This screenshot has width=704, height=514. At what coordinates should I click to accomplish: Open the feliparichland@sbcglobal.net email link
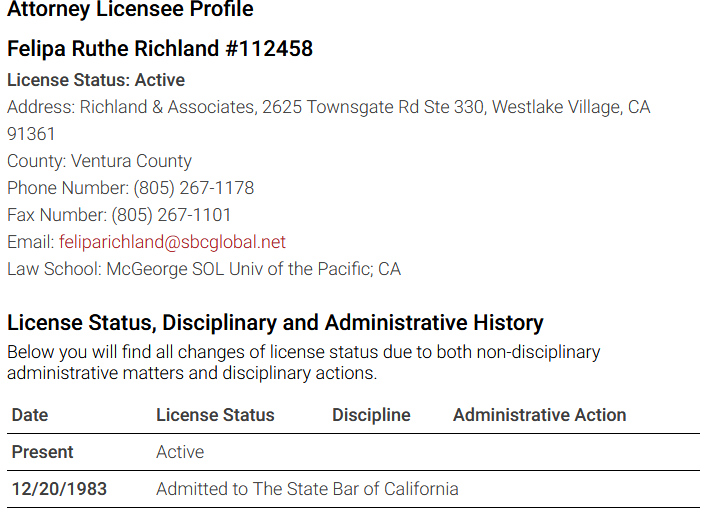172,242
